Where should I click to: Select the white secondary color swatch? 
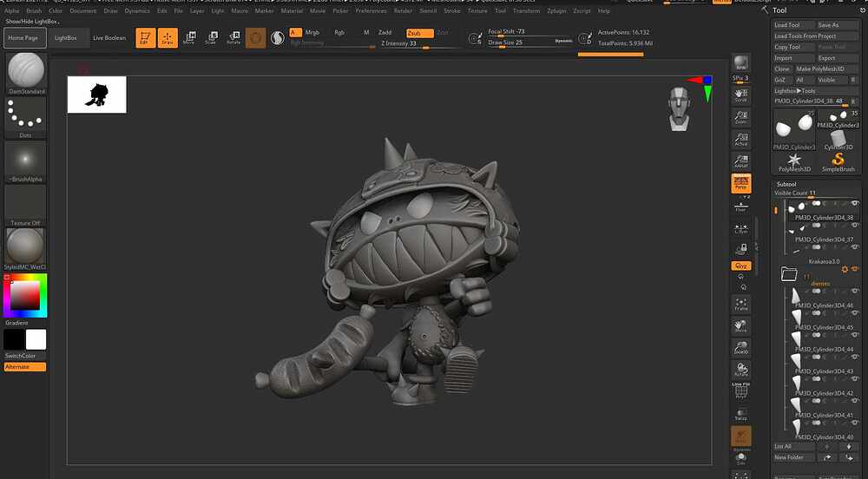coord(36,339)
